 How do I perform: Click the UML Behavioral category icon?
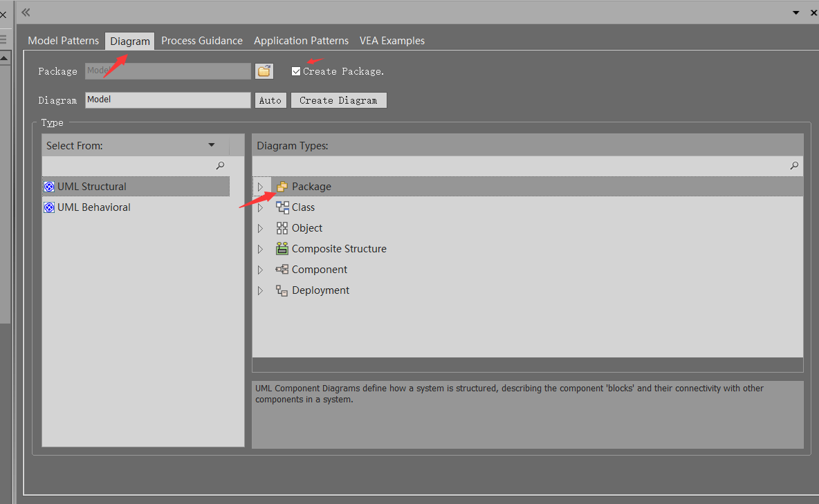click(x=49, y=207)
